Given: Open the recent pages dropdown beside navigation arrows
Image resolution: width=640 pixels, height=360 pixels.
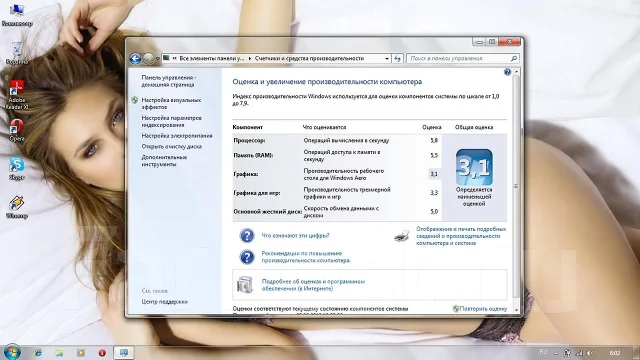Looking at the screenshot, I should [x=158, y=59].
